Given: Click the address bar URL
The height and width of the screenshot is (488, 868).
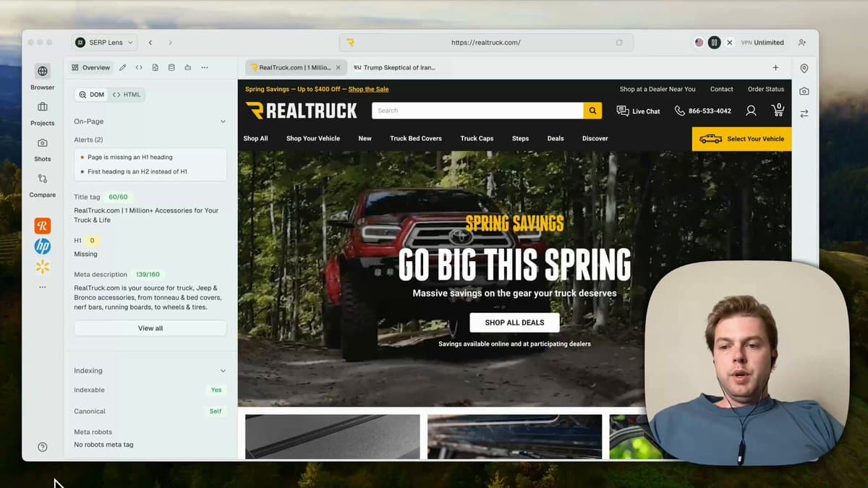Looking at the screenshot, I should point(485,43).
